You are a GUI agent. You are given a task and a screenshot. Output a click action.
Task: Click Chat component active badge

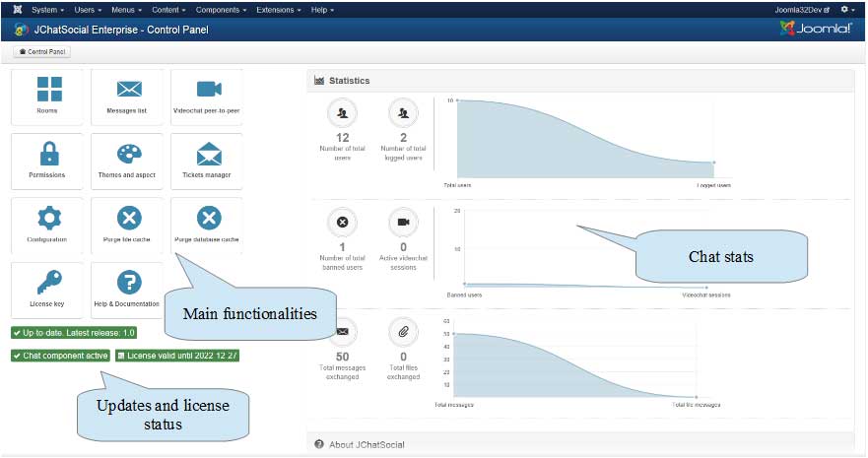click(x=60, y=356)
